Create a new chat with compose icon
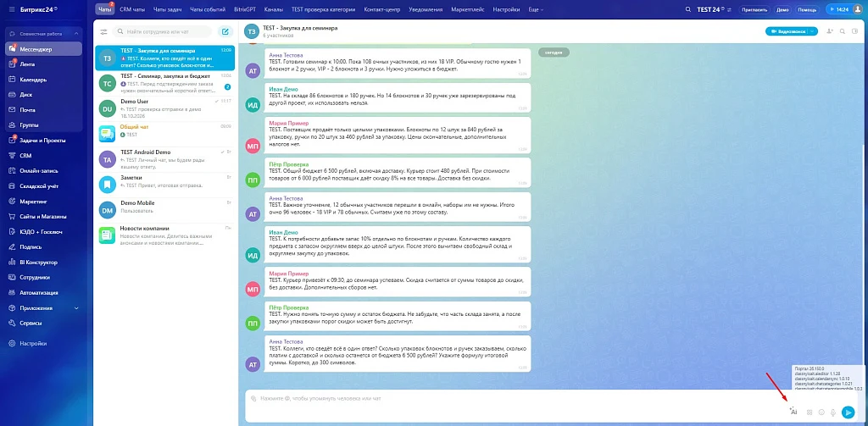The image size is (868, 426). [225, 31]
